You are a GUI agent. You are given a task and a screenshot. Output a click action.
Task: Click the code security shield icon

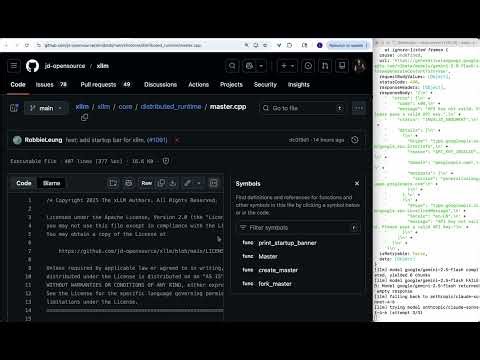click(166, 161)
